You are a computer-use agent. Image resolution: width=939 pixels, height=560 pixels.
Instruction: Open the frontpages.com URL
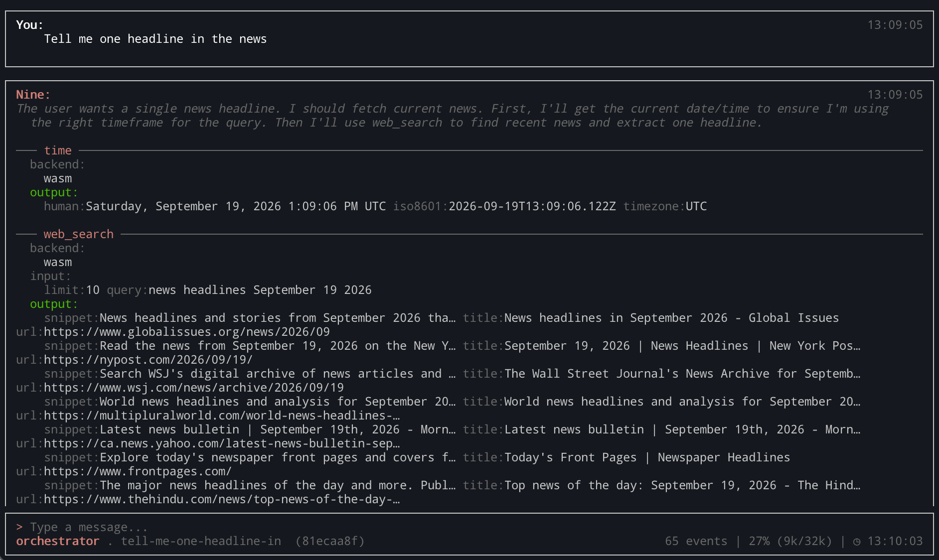[138, 471]
